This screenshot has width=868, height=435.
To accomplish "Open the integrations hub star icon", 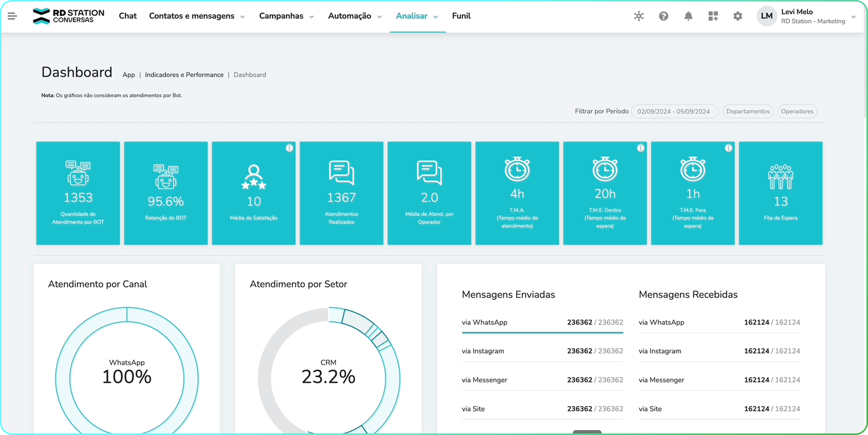I will pos(638,16).
